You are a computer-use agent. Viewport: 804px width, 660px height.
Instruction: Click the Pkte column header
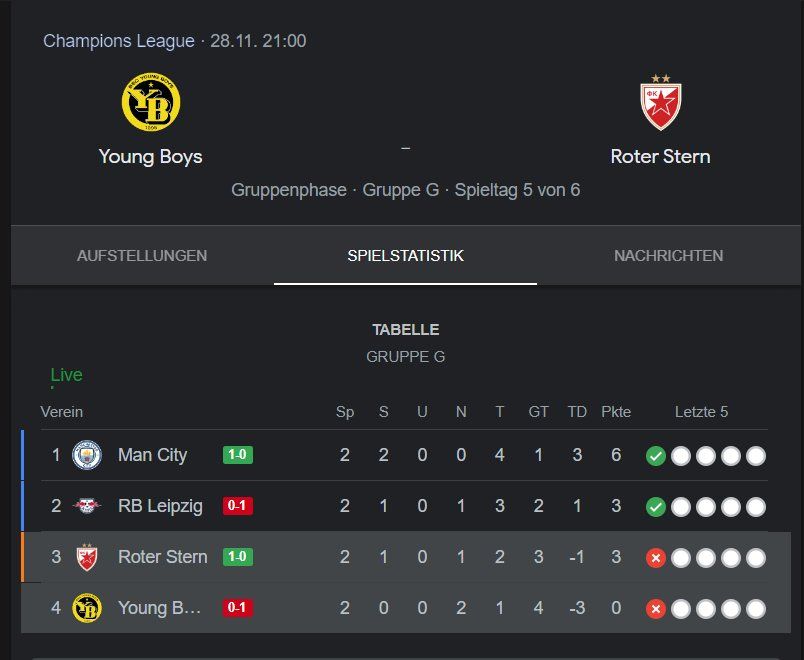616,412
